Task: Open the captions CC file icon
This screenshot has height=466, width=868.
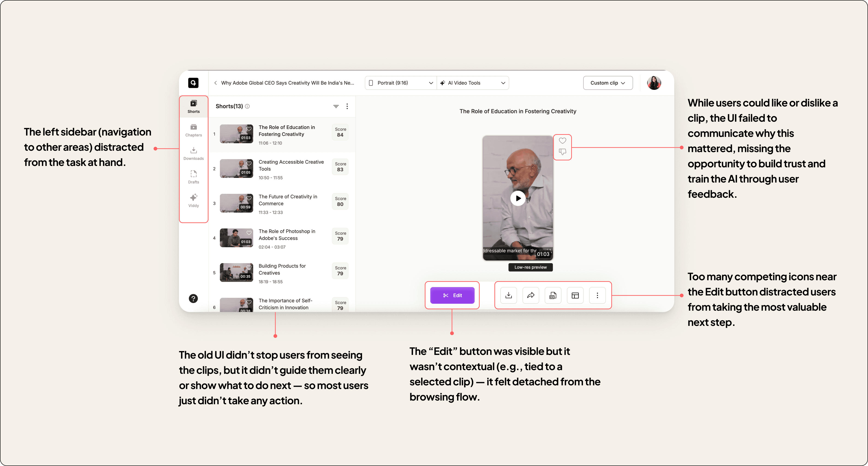Action: coord(553,295)
